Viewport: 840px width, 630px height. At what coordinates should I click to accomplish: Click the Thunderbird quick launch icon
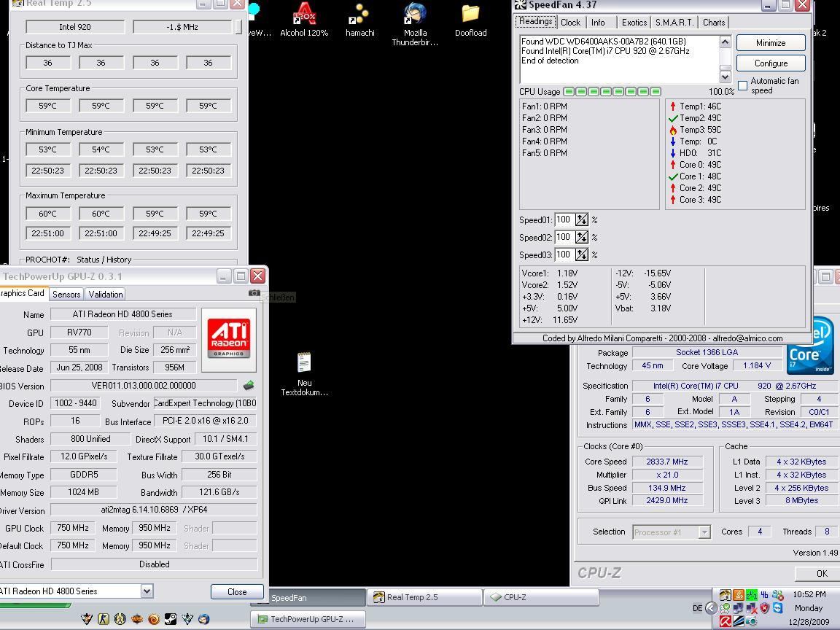tap(204, 619)
